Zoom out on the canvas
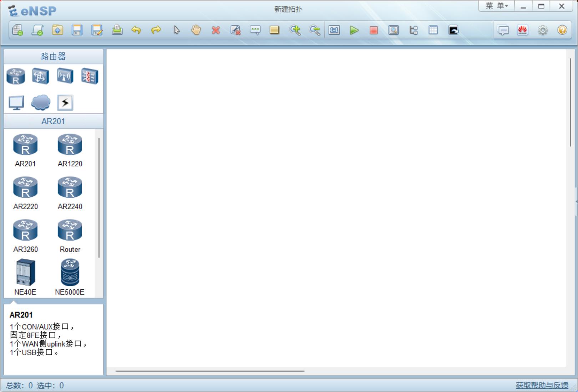This screenshot has height=392, width=578. pos(314,30)
